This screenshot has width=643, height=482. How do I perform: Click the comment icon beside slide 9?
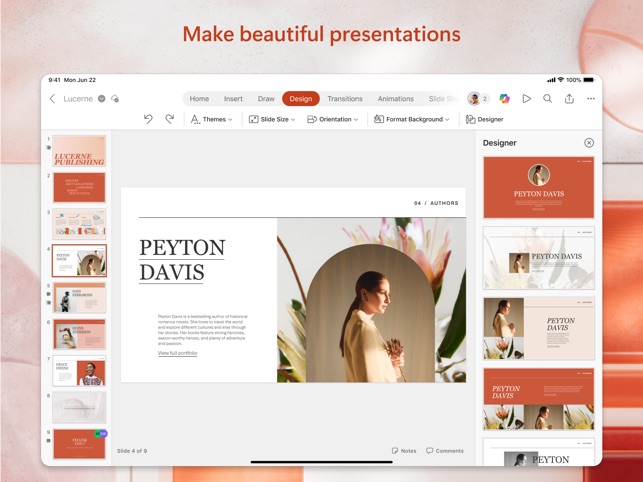48,441
